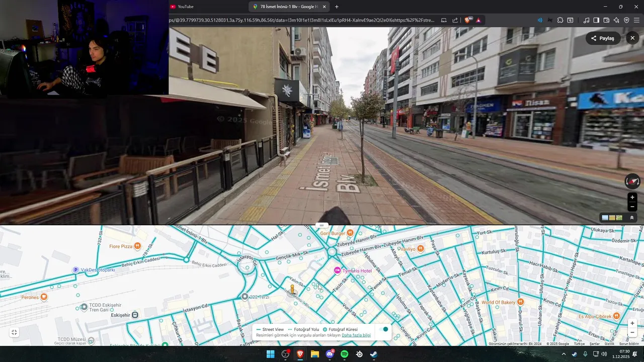Click the Pegman marker on the map

click(292, 289)
